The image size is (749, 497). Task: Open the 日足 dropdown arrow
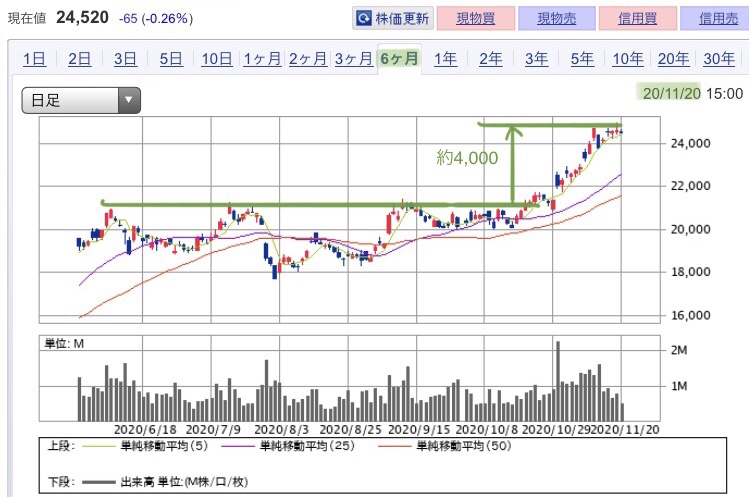[x=128, y=100]
